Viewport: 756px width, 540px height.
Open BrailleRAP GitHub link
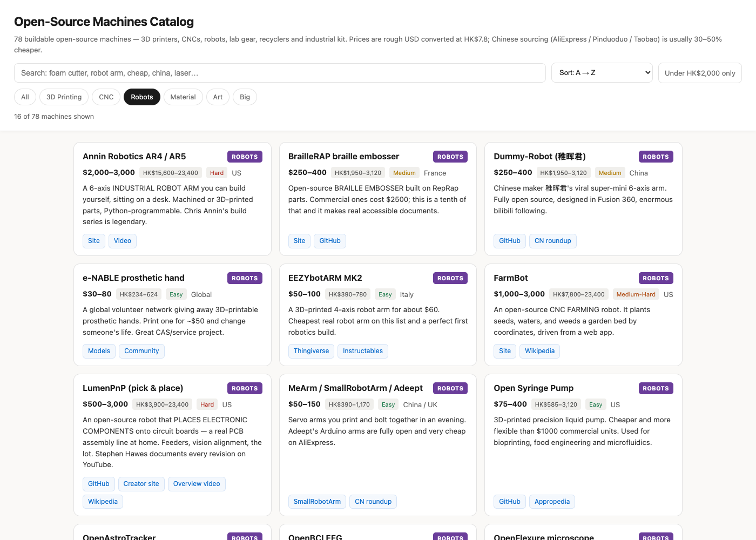pyautogui.click(x=330, y=241)
